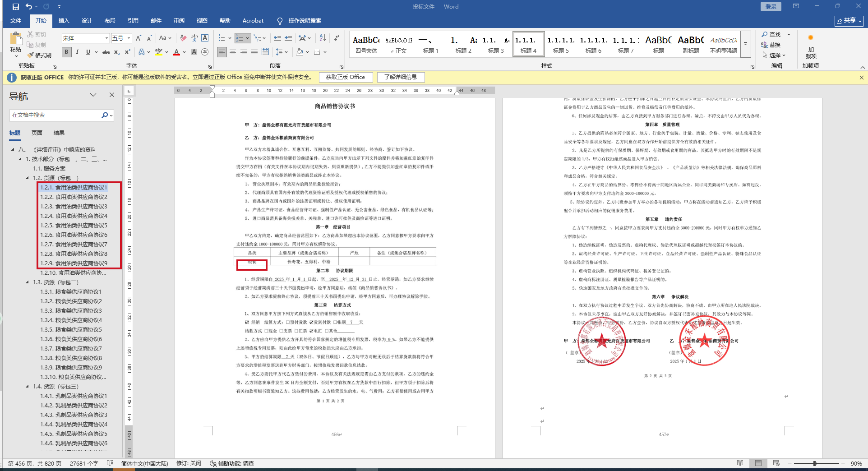Click the 共享 (Share) button
The height and width of the screenshot is (471, 868).
tap(849, 21)
